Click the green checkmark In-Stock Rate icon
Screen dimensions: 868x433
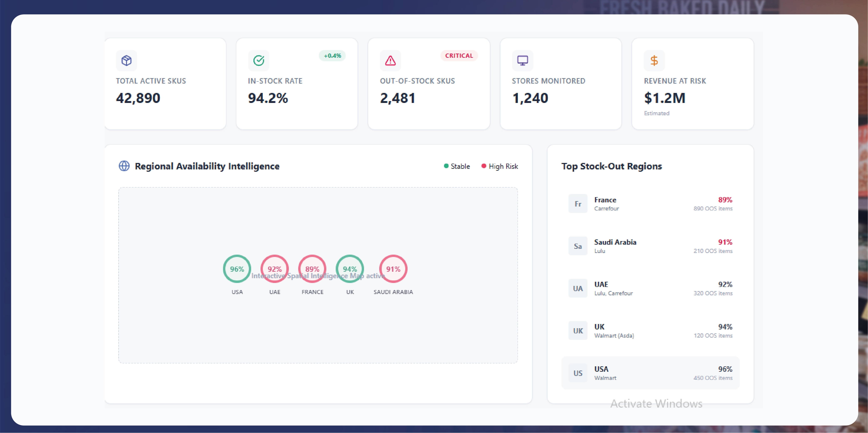258,61
